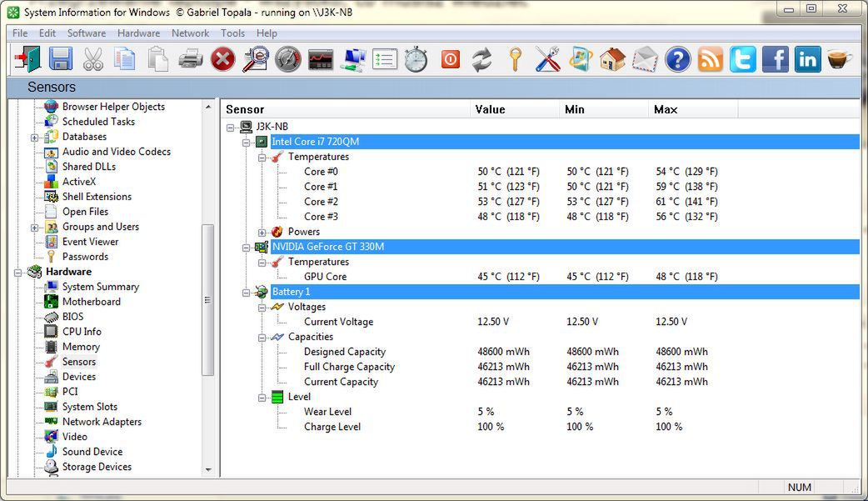Select Network Adapters in the sidebar
Viewport: 868px width, 501px height.
pyautogui.click(x=102, y=422)
